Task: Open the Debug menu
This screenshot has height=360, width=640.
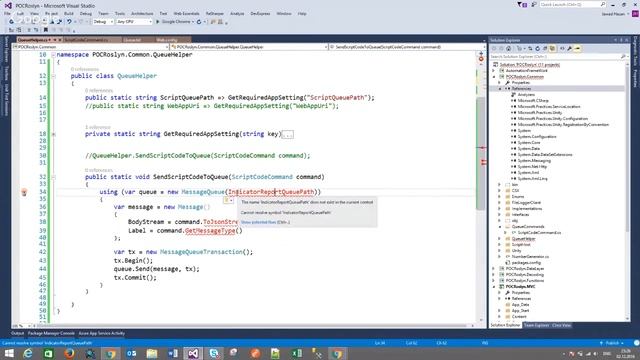Action: 86,13
